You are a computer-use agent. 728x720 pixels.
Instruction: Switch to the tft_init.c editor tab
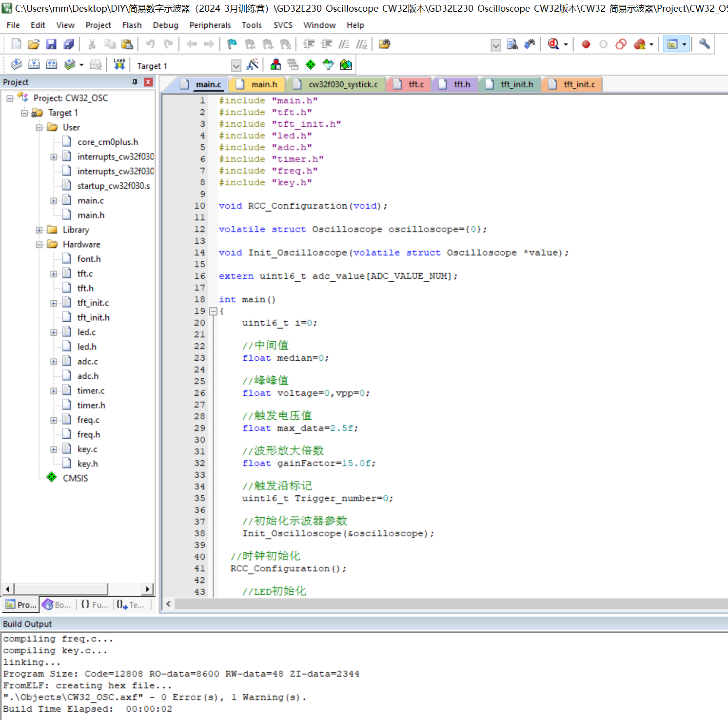[x=578, y=84]
